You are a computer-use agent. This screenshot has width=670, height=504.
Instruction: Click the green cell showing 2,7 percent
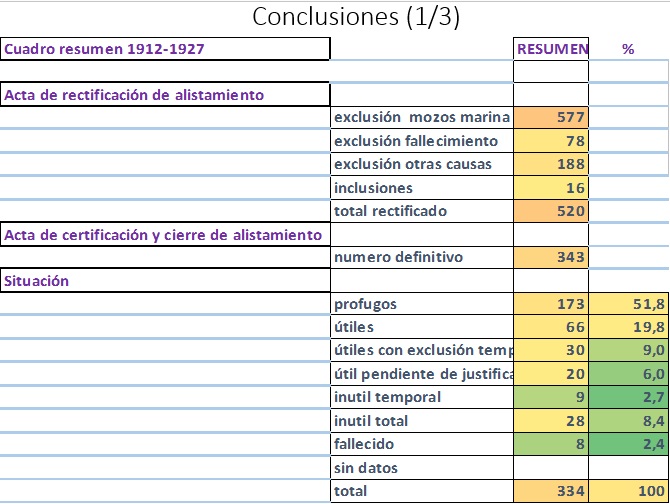click(x=629, y=398)
